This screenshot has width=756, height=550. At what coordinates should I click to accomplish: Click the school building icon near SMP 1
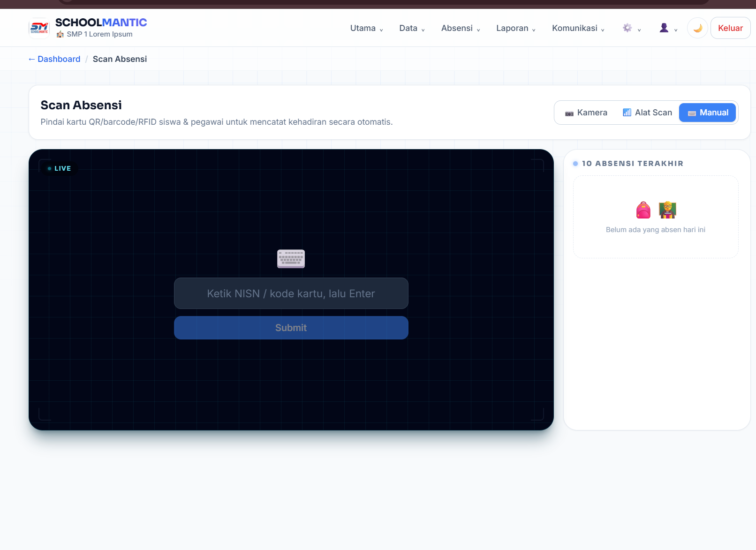click(60, 34)
